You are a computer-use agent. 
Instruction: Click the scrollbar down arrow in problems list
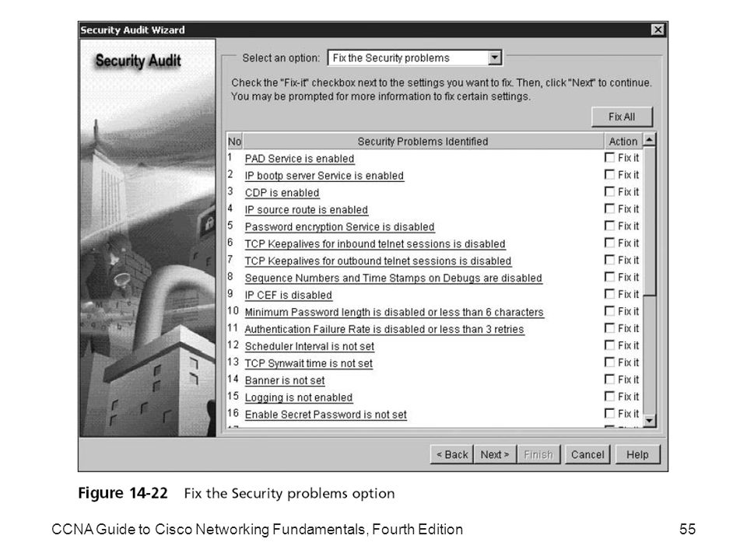[649, 421]
